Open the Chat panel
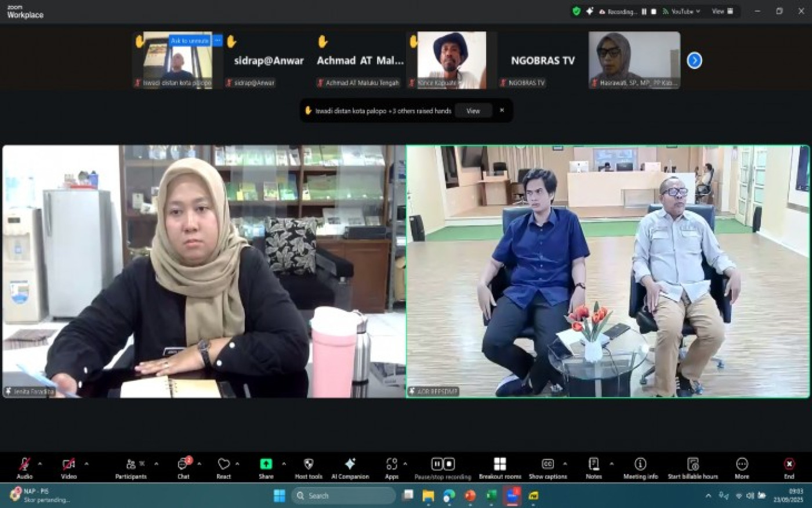 [183, 467]
